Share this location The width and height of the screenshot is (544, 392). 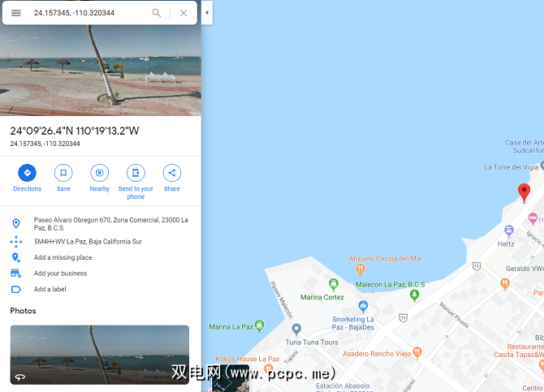[172, 178]
